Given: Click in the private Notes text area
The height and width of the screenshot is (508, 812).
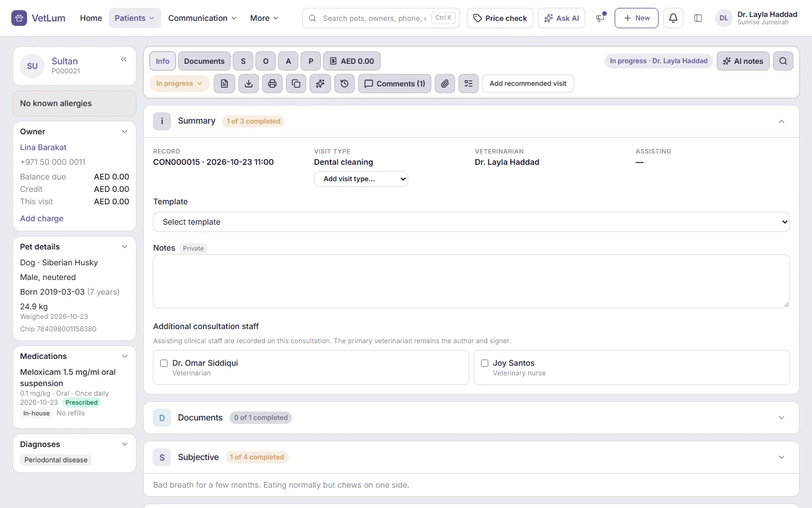Looking at the screenshot, I should [471, 281].
